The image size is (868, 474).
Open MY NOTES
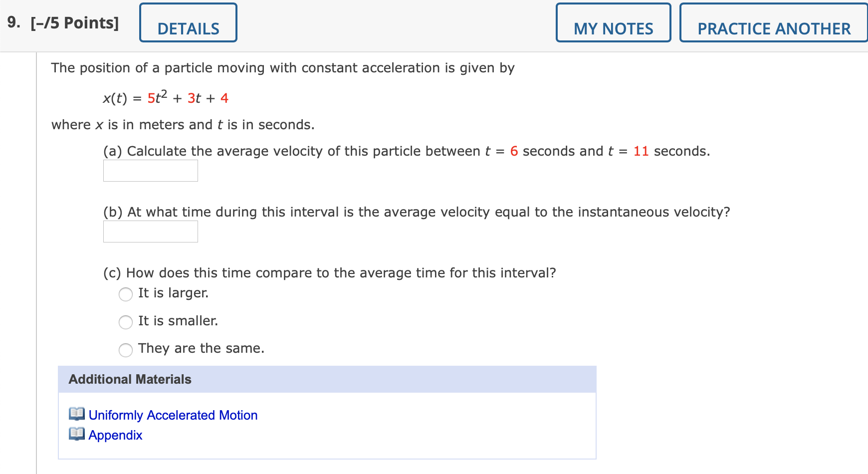pyautogui.click(x=613, y=22)
